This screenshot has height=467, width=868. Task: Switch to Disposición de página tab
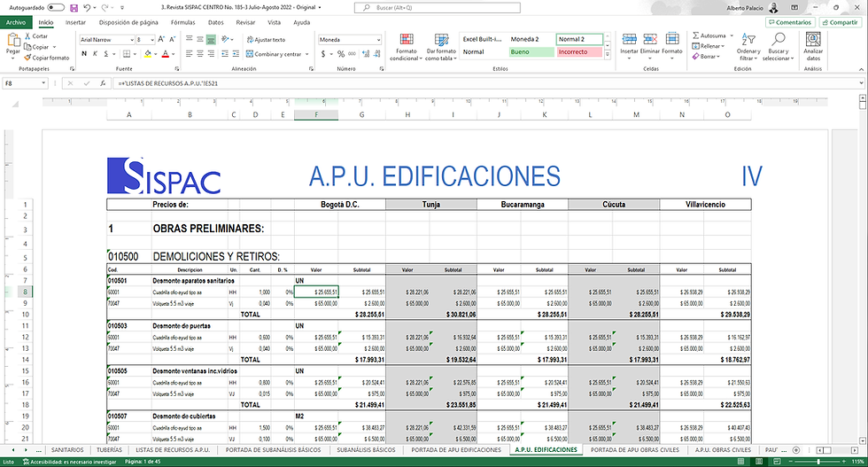coord(128,23)
